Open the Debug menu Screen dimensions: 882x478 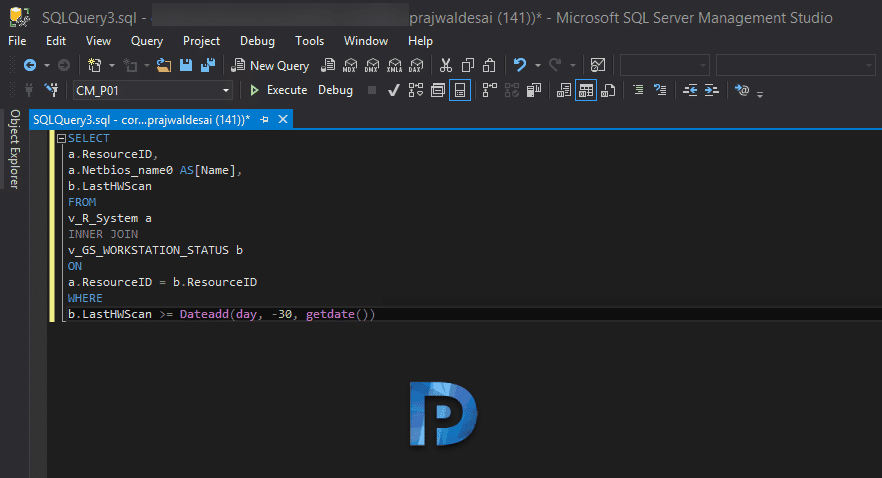[257, 41]
